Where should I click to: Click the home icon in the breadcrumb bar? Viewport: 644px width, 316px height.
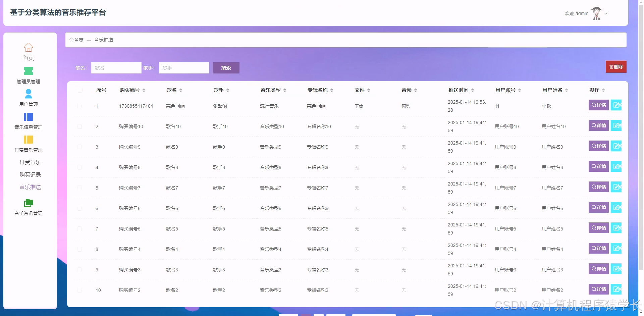coord(71,40)
